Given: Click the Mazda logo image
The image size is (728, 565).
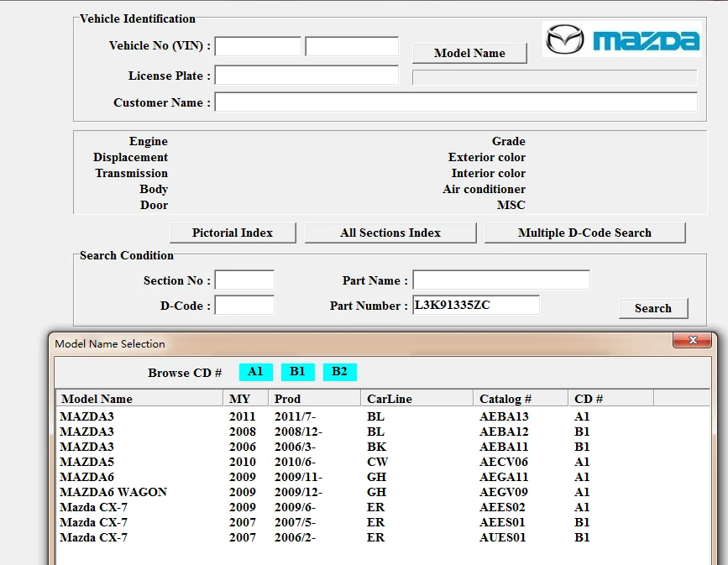Looking at the screenshot, I should click(x=621, y=39).
